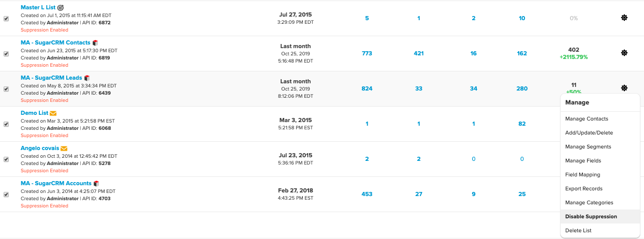The image size is (644, 239).
Task: Click the 453 count for SugarCRM Accounts
Action: click(x=367, y=194)
